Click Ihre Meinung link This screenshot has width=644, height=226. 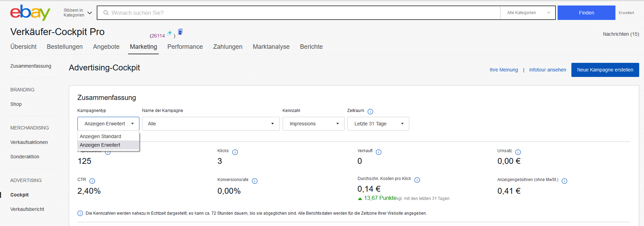[x=504, y=70]
